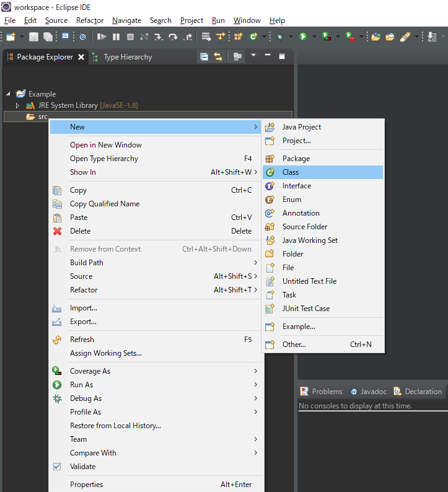Click the Search flashlight toolbar icon
The height and width of the screenshot is (492, 448).
[x=405, y=37]
